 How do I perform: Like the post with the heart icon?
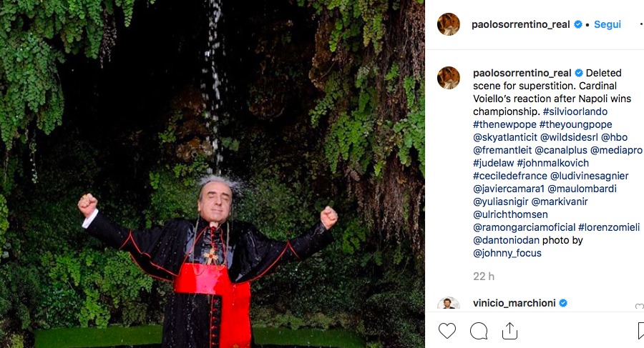pos(447,331)
